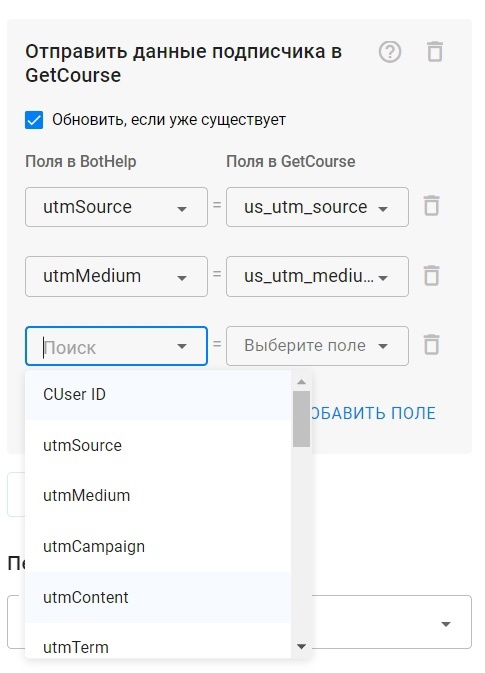Delete the utmMedium field mapping row
Viewport: 485px width, 673px height.
[431, 276]
